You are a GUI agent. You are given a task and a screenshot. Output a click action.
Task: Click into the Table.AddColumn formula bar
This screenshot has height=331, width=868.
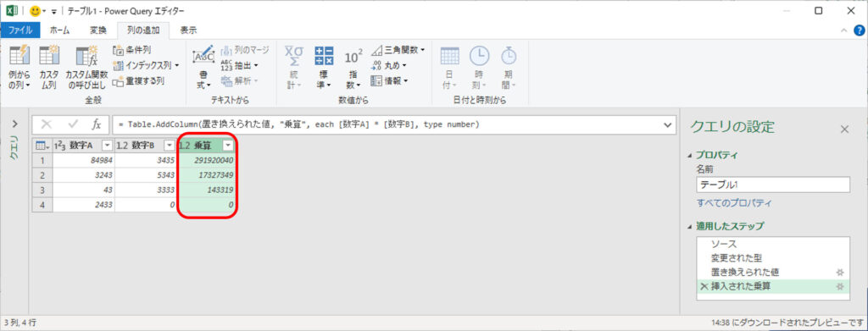point(387,125)
